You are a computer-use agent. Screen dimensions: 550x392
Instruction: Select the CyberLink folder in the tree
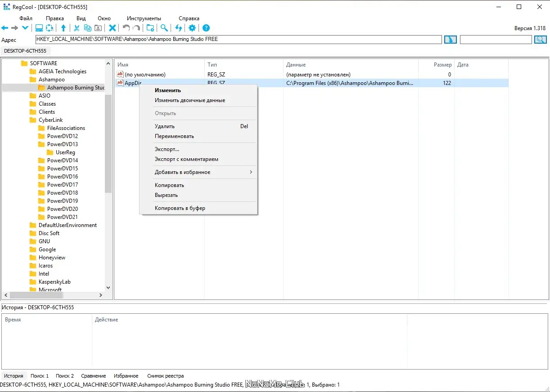[50, 120]
